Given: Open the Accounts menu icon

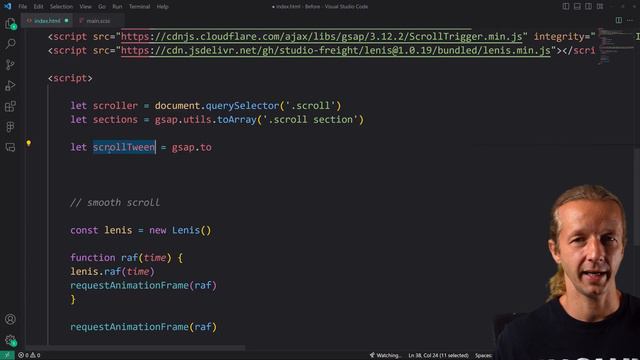Looking at the screenshot, I should pyautogui.click(x=11, y=319).
